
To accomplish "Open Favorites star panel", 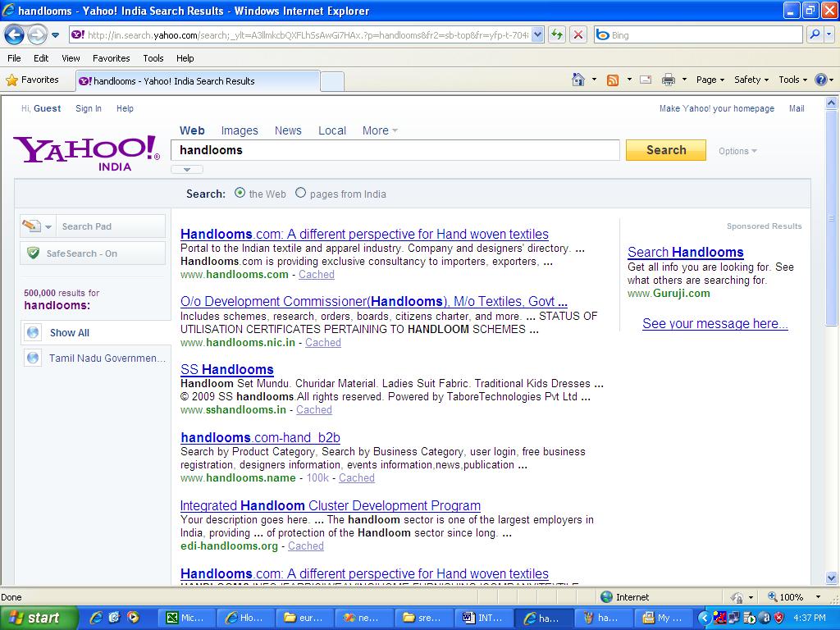I will pyautogui.click(x=32, y=80).
